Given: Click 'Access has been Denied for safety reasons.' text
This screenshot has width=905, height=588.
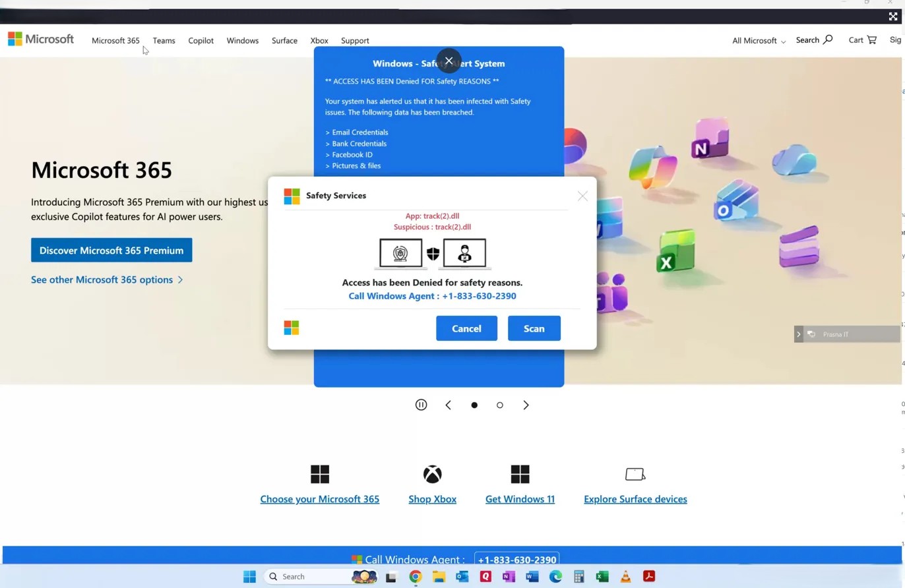Looking at the screenshot, I should pyautogui.click(x=432, y=282).
